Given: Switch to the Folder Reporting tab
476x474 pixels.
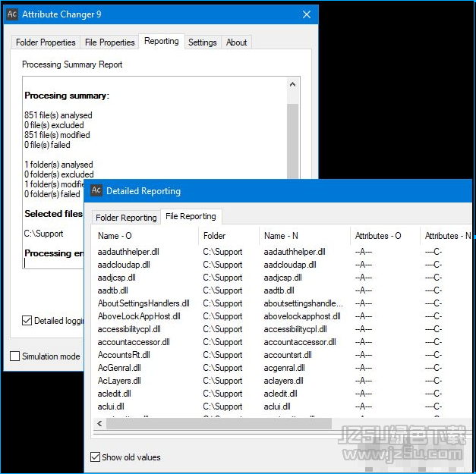Looking at the screenshot, I should tap(126, 218).
